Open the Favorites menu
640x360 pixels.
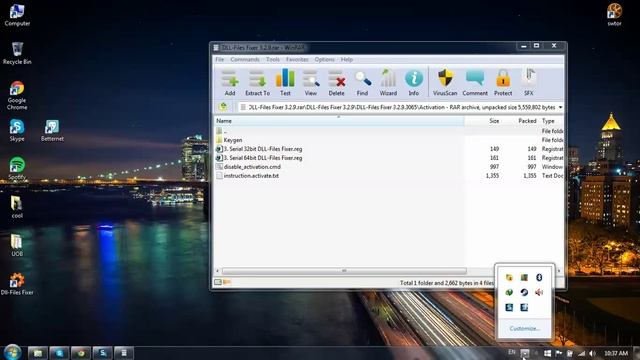tap(297, 59)
